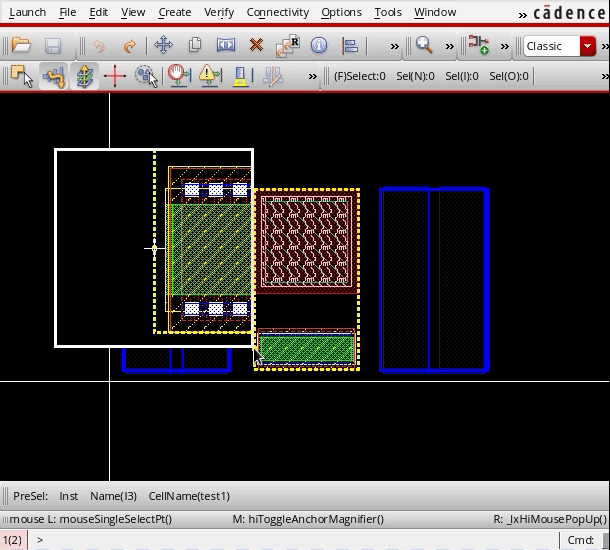610x550 pixels.
Task: Open the Verify menu
Action: 218,13
